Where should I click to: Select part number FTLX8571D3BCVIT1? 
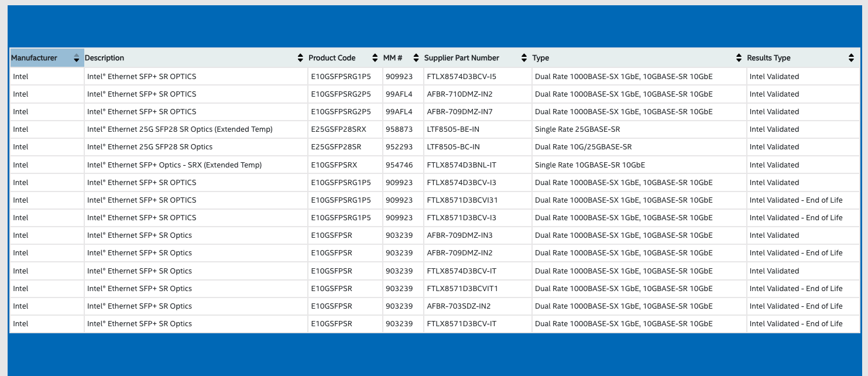(x=462, y=288)
